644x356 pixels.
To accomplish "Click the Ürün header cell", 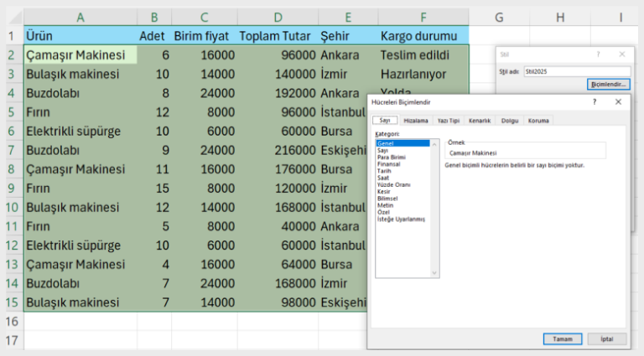I will coord(80,36).
